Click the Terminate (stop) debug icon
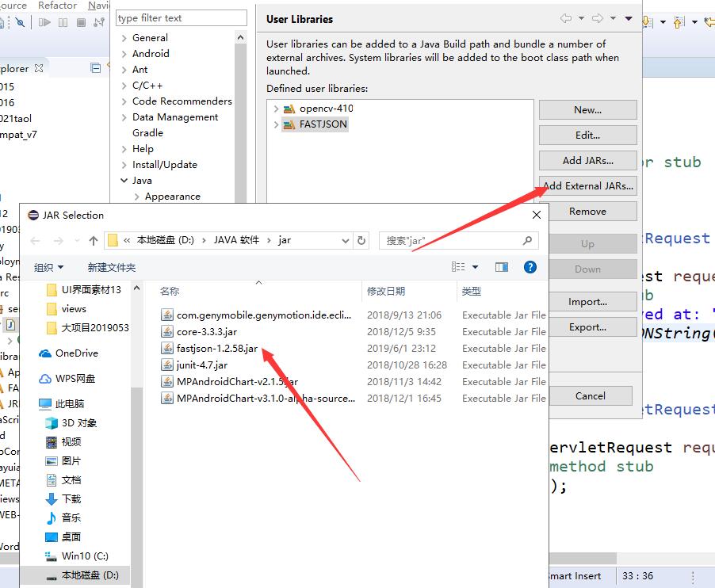 coord(82,22)
